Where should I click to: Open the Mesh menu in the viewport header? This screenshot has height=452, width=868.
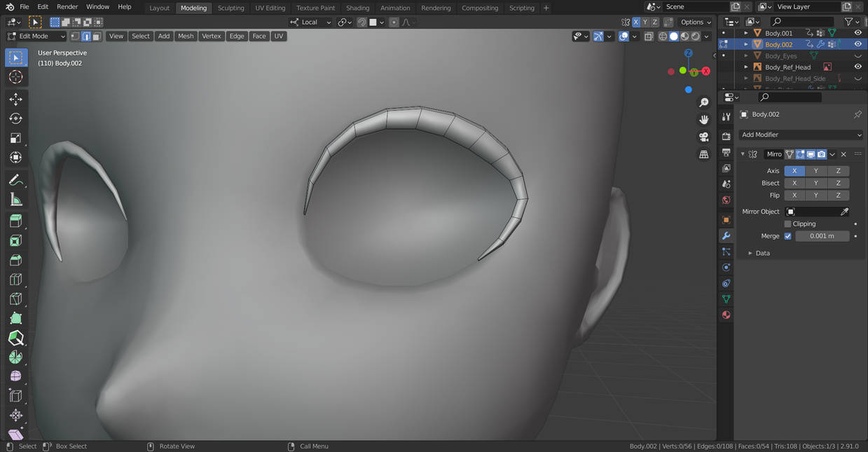(186, 36)
